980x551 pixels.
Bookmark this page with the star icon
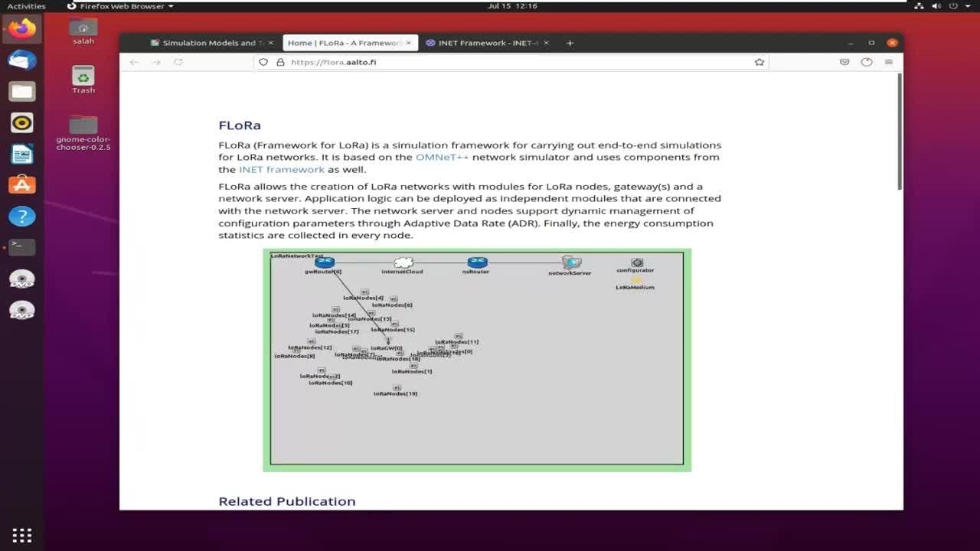pyautogui.click(x=759, y=62)
